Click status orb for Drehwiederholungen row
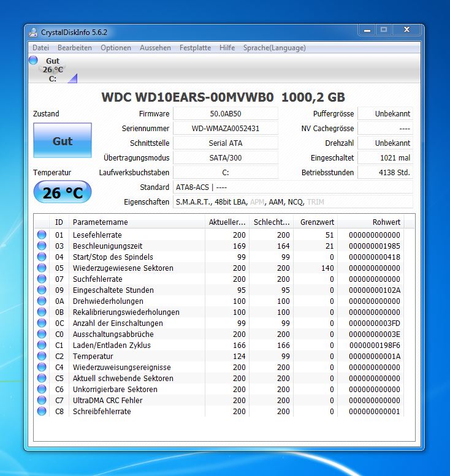This screenshot has width=450, height=476. (x=42, y=301)
